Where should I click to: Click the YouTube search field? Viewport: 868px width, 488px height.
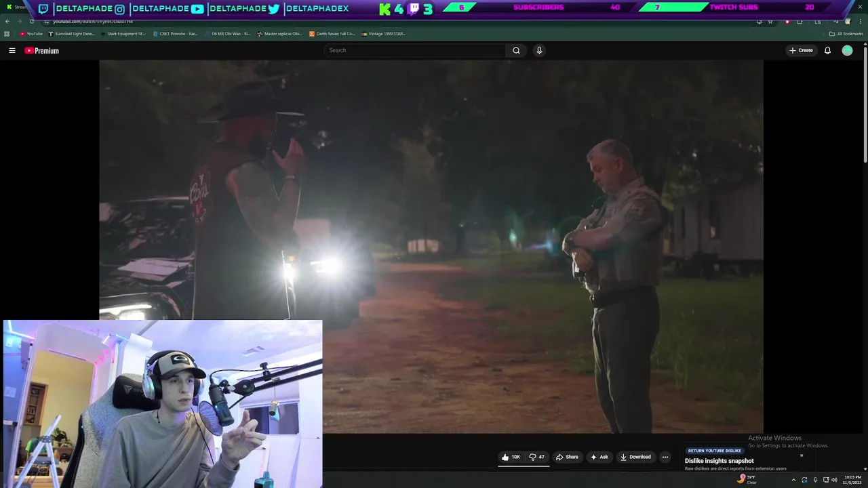pos(414,50)
